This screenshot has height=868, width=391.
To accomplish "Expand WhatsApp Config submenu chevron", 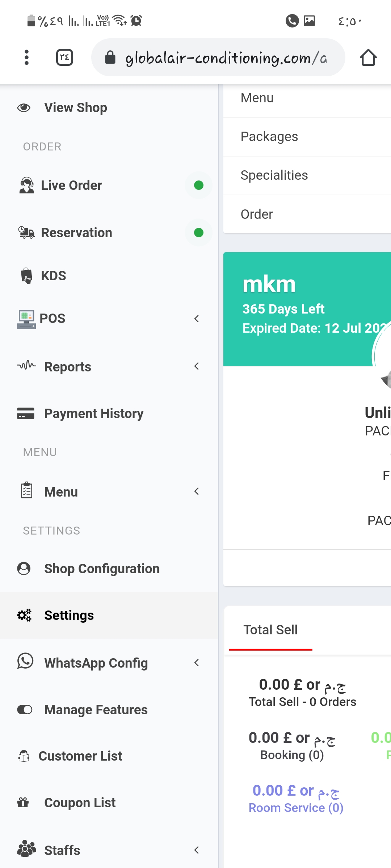I will pos(197,663).
